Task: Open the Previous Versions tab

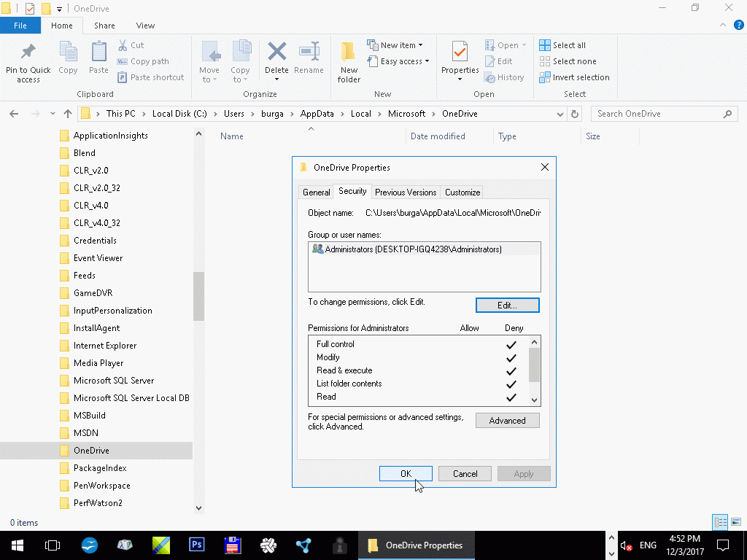Action: pyautogui.click(x=406, y=192)
